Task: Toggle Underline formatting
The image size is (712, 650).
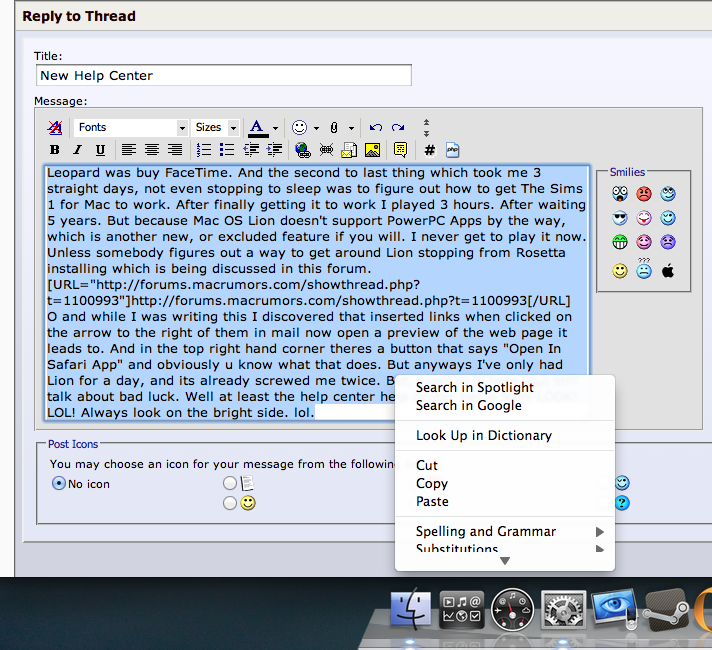Action: click(x=100, y=150)
